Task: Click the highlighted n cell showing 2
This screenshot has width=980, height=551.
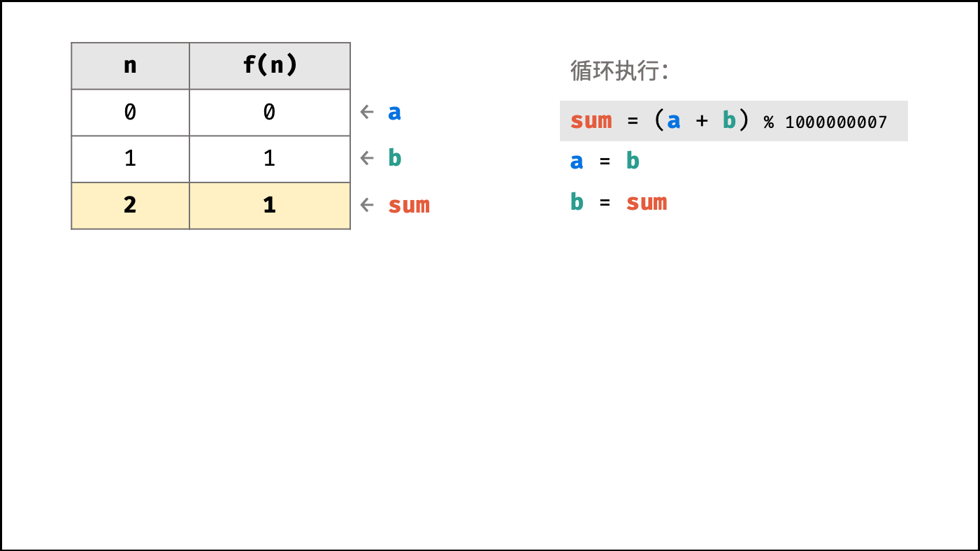Action: point(130,206)
